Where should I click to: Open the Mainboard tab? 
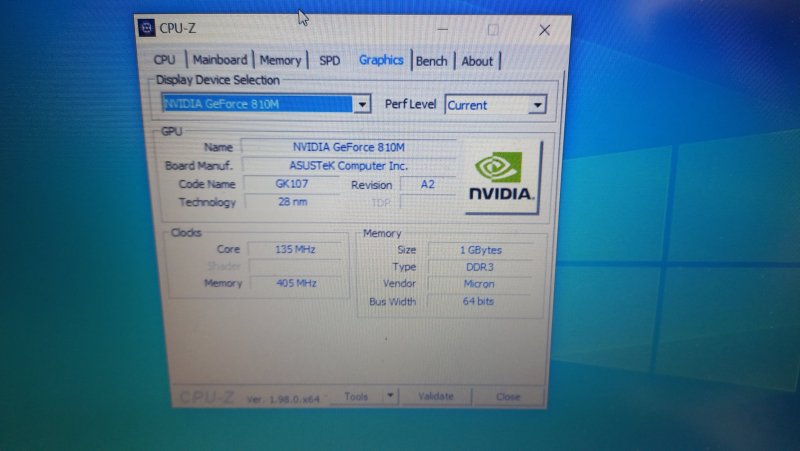coord(219,60)
